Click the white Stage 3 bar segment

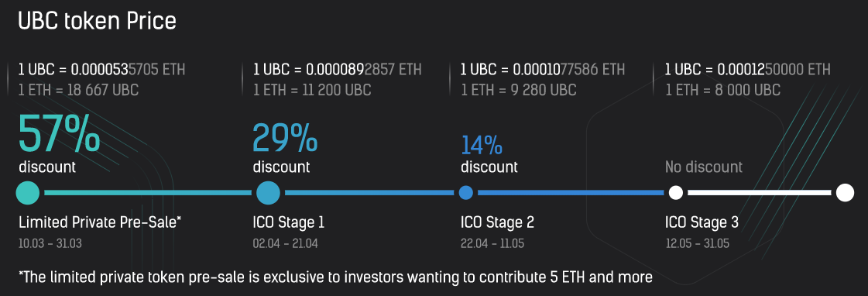(760, 192)
